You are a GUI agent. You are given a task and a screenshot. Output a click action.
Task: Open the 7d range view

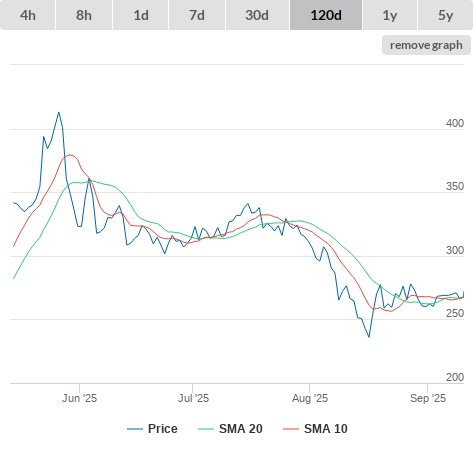(x=197, y=15)
